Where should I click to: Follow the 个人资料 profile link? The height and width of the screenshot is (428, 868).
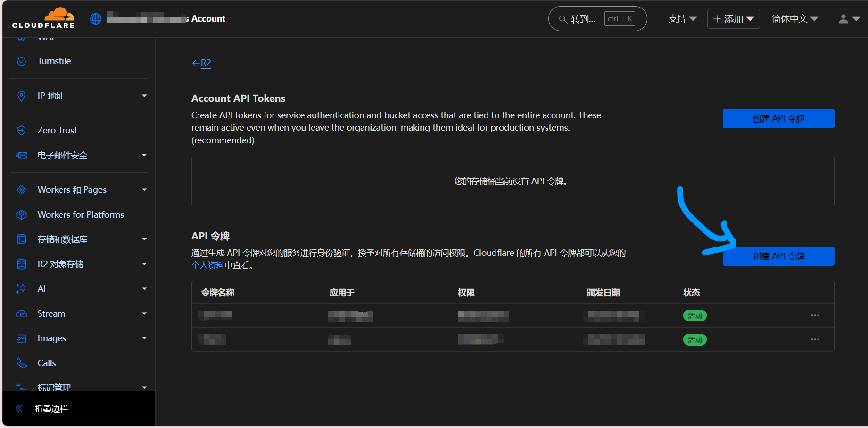pyautogui.click(x=207, y=265)
